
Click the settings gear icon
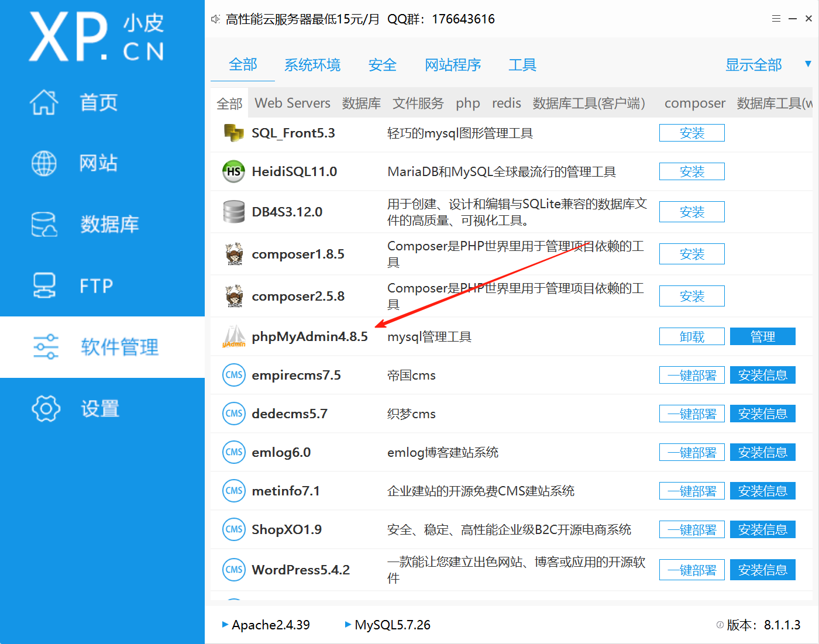pyautogui.click(x=46, y=408)
